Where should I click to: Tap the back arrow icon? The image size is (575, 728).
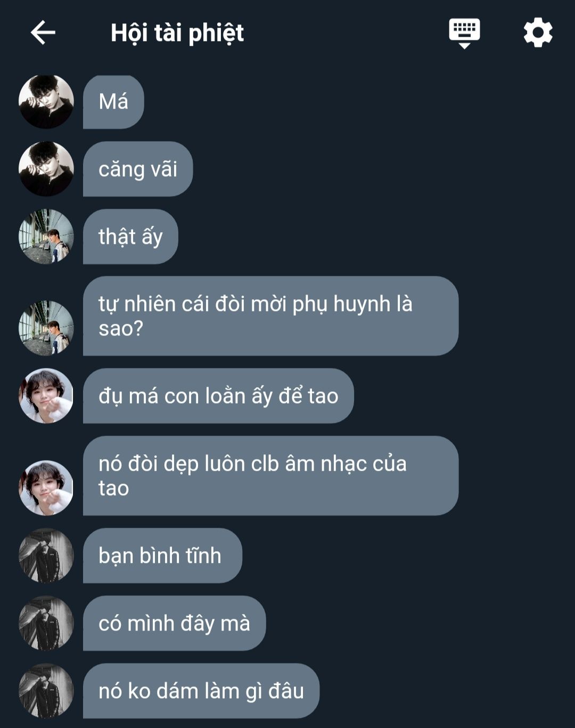point(43,33)
